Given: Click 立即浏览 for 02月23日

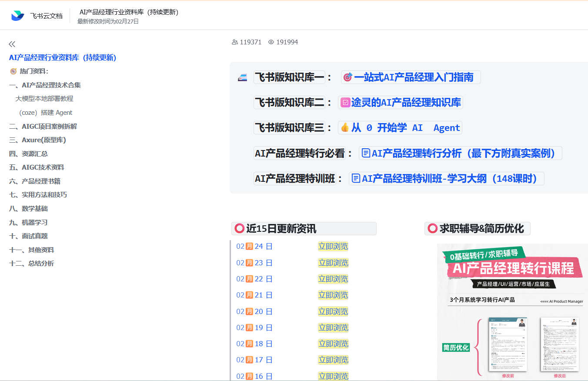Looking at the screenshot, I should (x=333, y=263).
